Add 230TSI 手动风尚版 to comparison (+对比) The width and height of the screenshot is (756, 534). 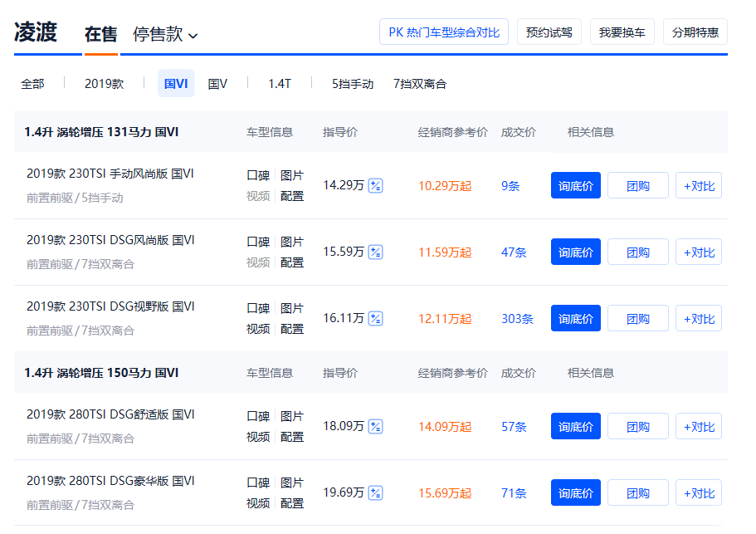[698, 185]
